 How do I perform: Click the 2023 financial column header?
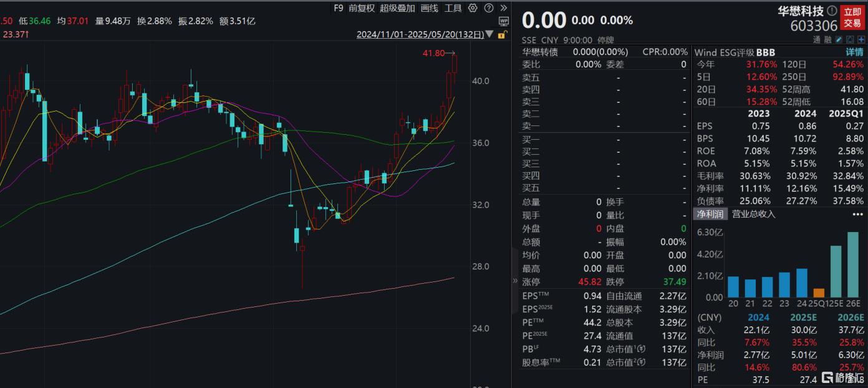758,114
